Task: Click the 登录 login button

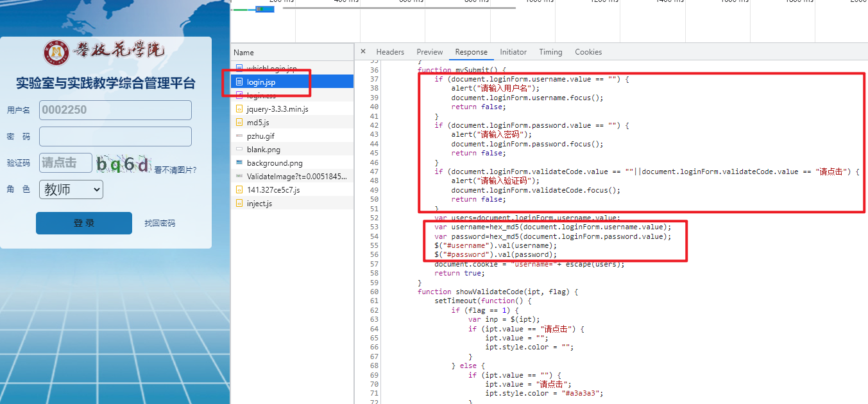Action: (84, 223)
